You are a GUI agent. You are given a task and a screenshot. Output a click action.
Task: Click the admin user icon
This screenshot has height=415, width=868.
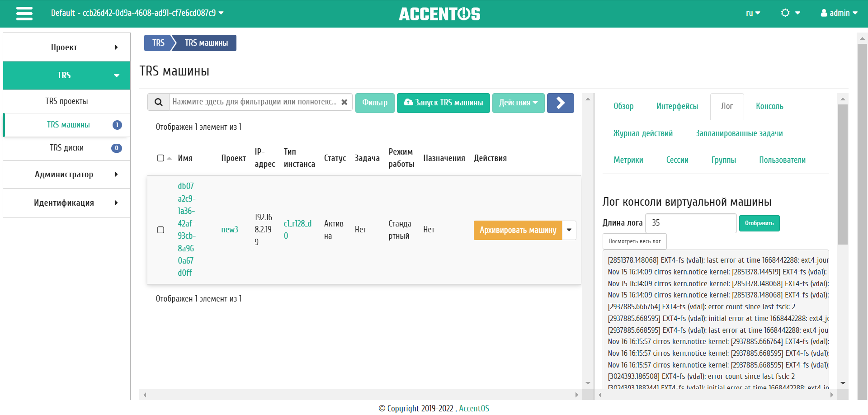[x=824, y=13]
